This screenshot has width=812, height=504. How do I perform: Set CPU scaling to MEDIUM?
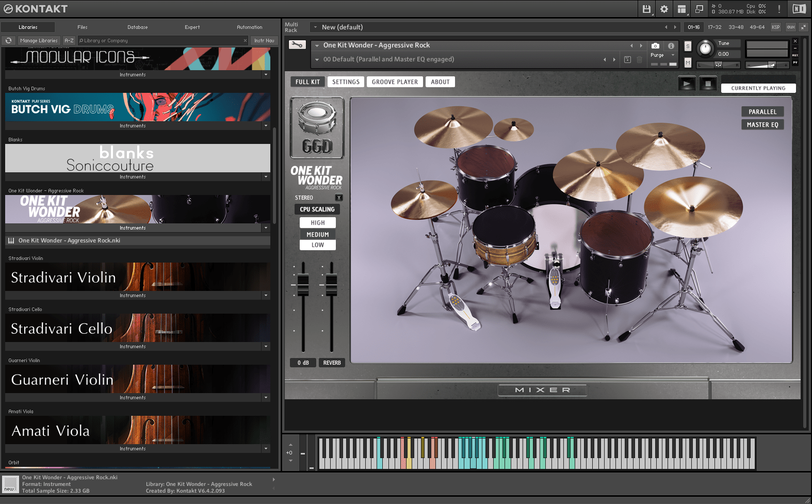click(x=318, y=234)
